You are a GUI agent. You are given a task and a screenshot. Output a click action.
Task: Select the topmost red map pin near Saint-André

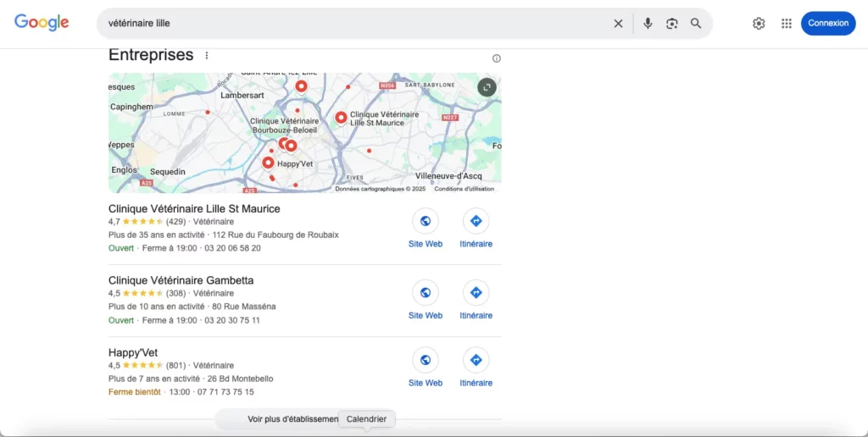click(301, 86)
